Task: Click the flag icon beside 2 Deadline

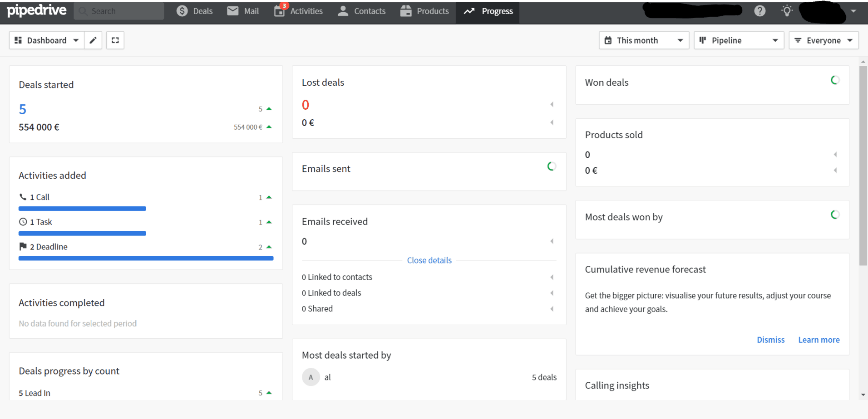Action: pyautogui.click(x=23, y=246)
